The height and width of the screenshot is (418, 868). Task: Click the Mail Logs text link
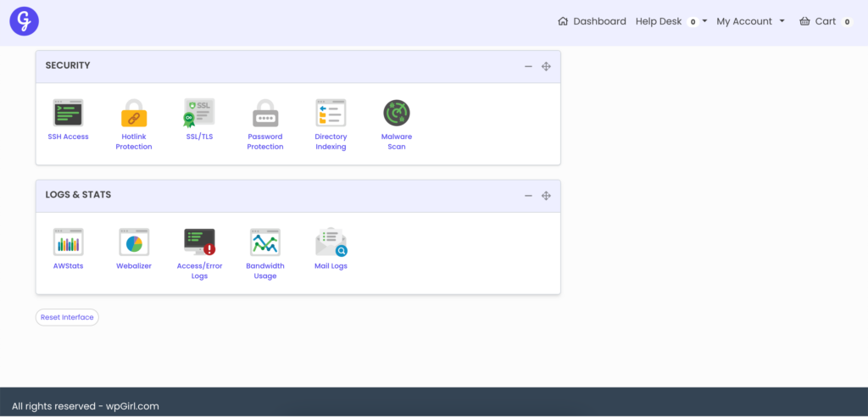coord(331,265)
